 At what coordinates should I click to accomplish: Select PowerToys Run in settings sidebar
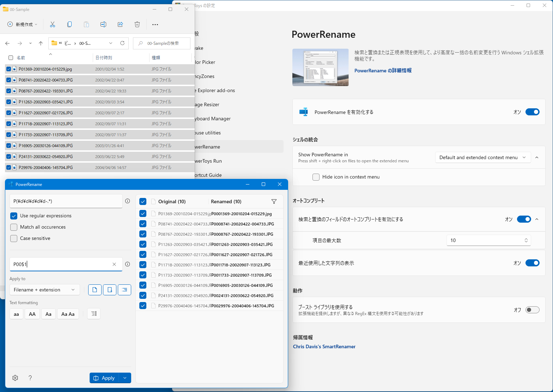[x=208, y=161]
